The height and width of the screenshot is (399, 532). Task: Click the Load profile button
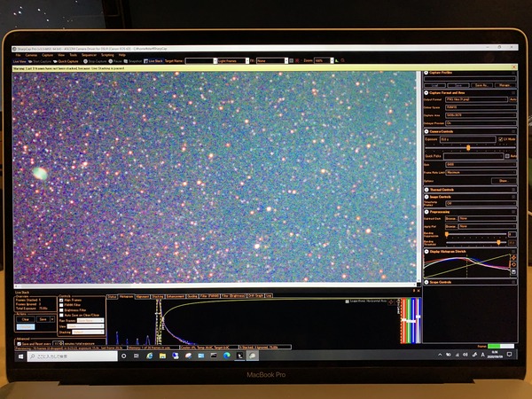pyautogui.click(x=434, y=85)
